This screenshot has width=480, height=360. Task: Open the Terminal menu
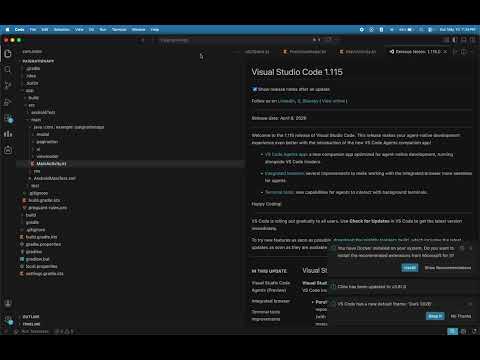click(119, 29)
